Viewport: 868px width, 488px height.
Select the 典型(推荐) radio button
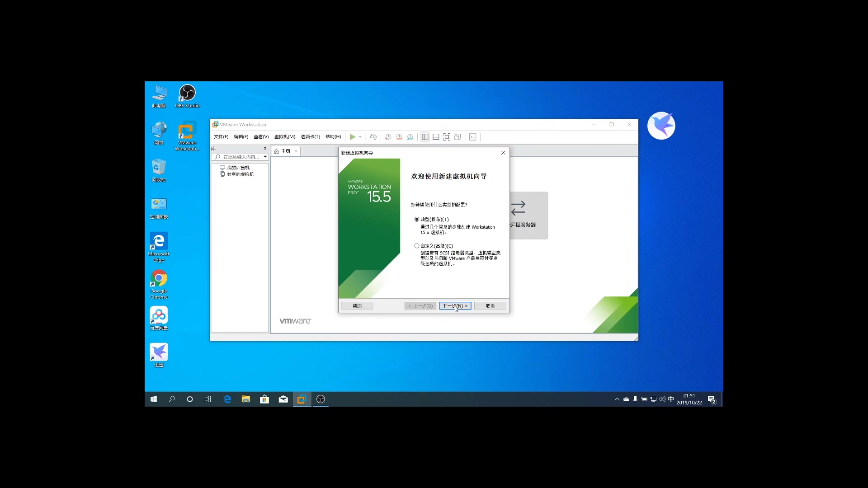[417, 219]
